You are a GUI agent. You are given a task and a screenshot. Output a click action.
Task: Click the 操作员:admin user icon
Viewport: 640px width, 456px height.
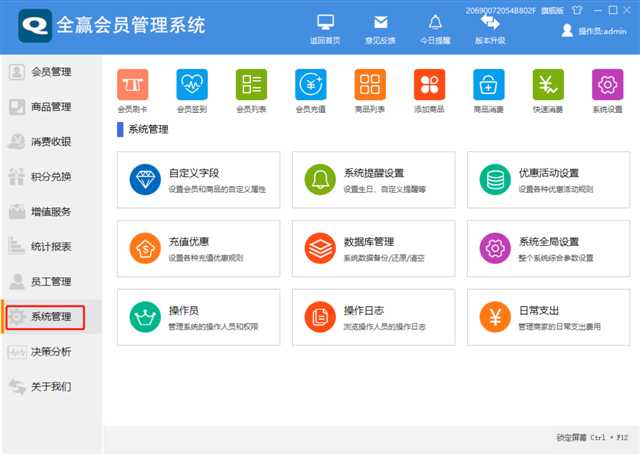[x=567, y=30]
